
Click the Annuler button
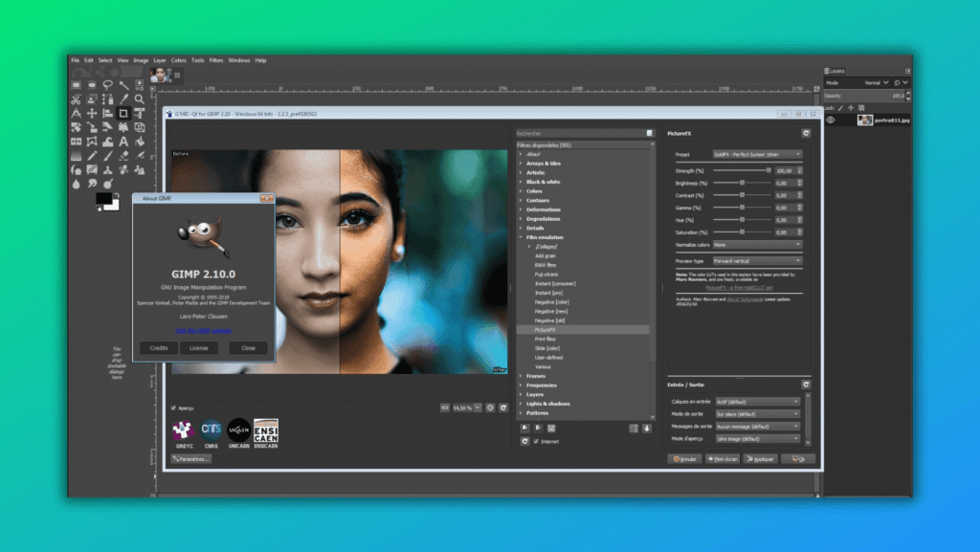(x=684, y=459)
